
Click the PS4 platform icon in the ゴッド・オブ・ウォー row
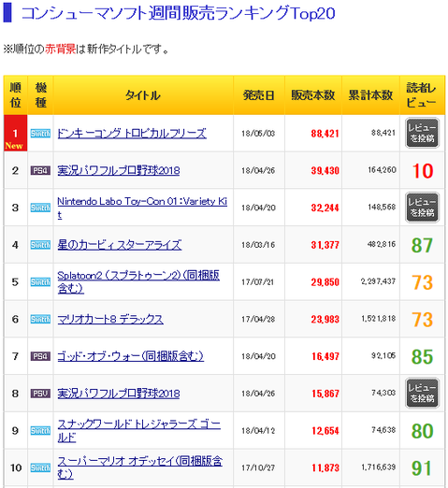coord(40,356)
